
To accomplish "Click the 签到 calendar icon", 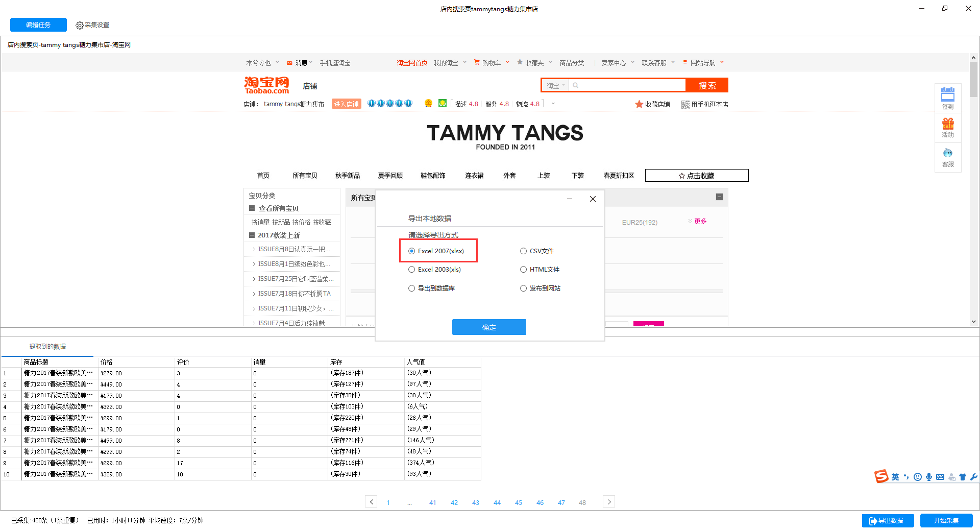I will pos(948,94).
